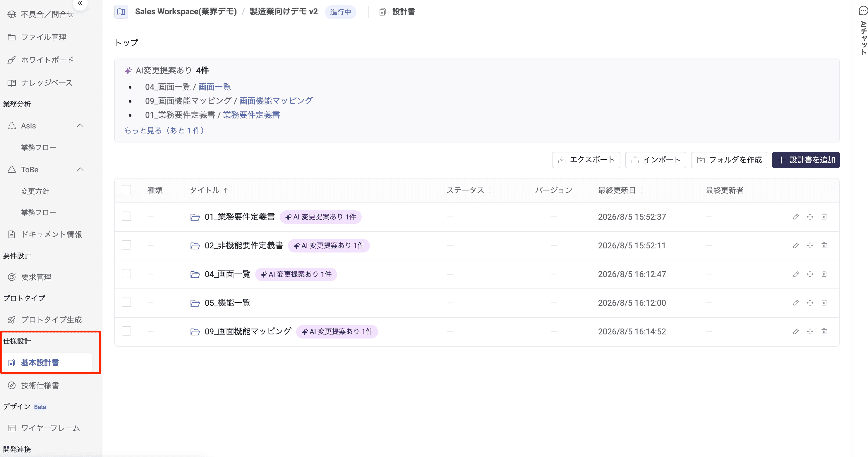Screen dimensions: 868x457
Task: Edit the 04_画面一覧 row with the pencil icon
Action: 796,274
